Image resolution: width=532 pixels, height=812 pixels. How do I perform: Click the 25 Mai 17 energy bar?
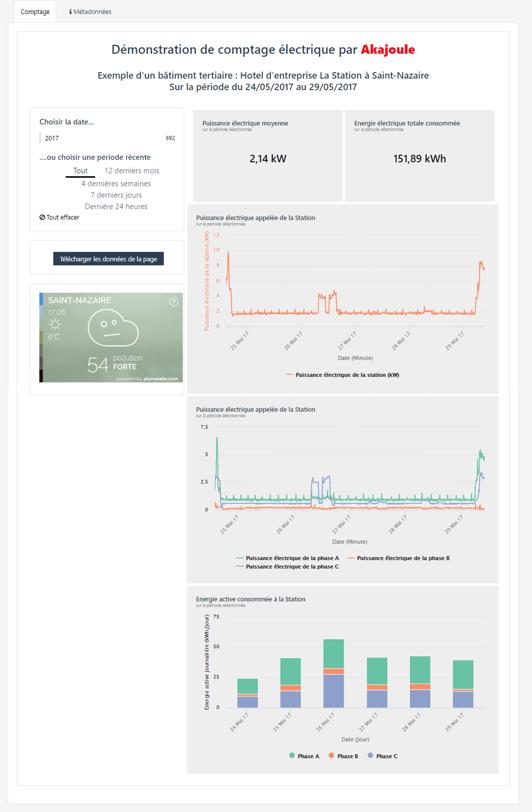point(290,683)
